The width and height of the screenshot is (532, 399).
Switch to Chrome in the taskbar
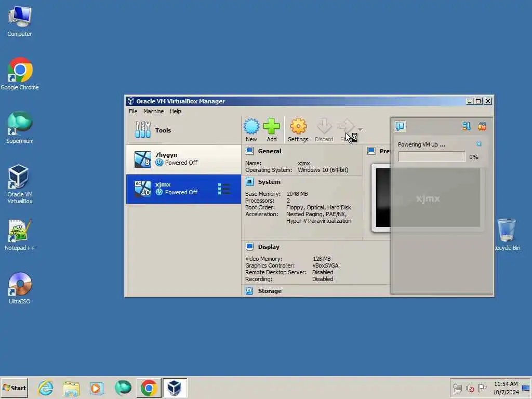point(149,388)
